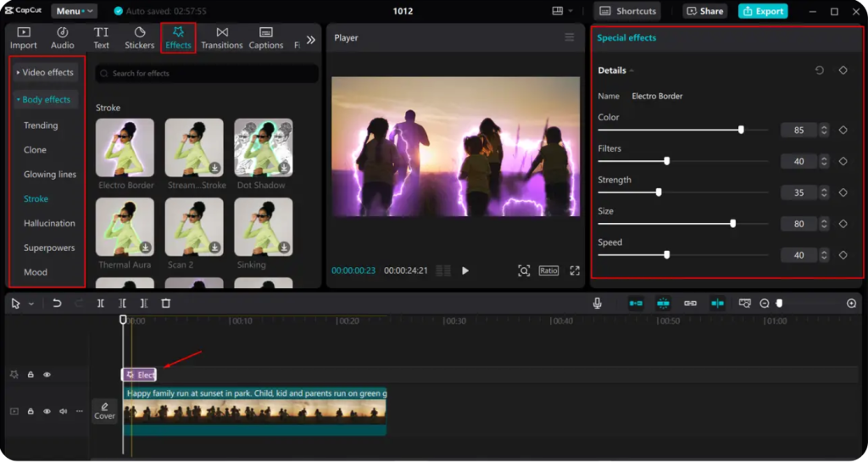
Task: Click the Color value stepper arrows
Action: [x=824, y=130]
